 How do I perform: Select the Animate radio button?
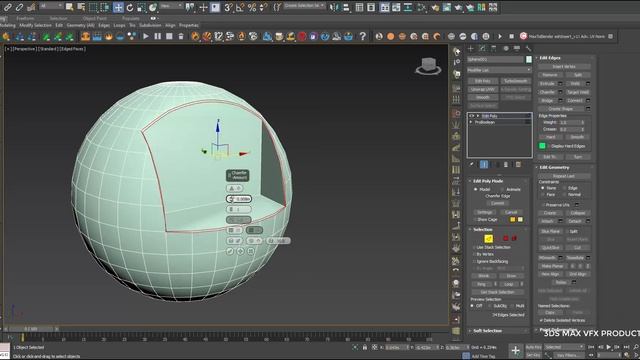[502, 189]
